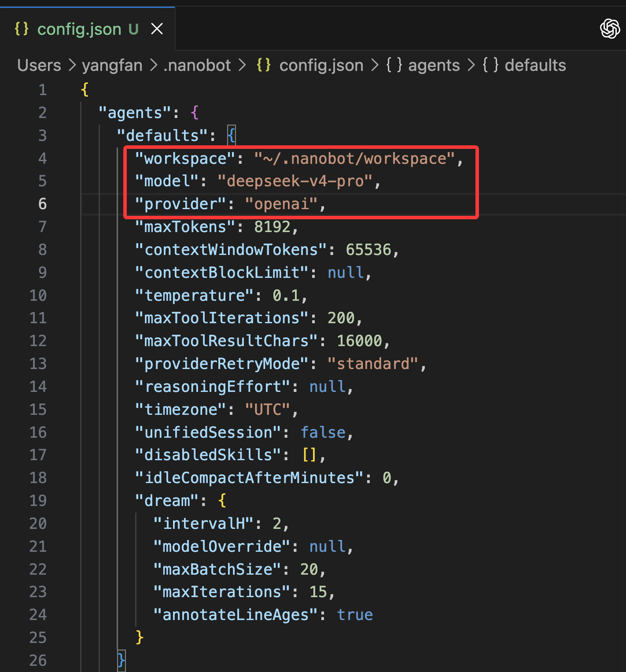Click the "~/.nanobot/workspace" value
The width and height of the screenshot is (626, 672).
(x=354, y=159)
